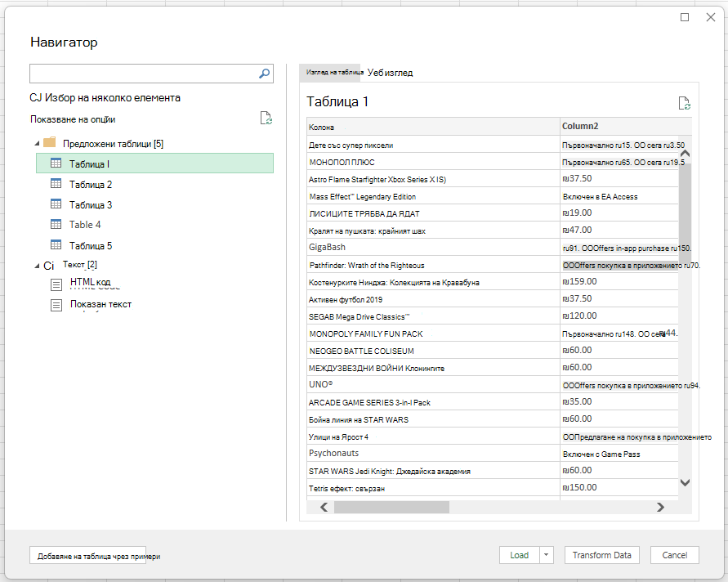
Task: Click the ₪150.00 price cell
Action: coord(619,488)
